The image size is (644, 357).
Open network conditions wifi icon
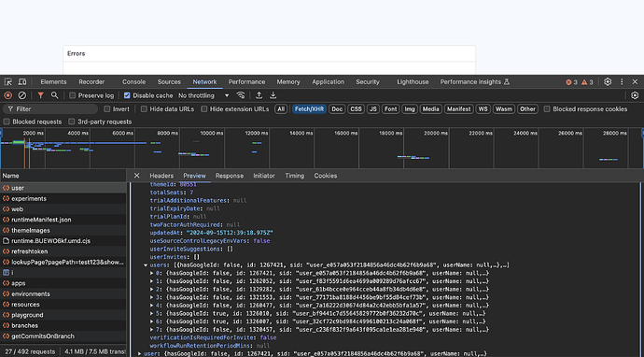pos(241,95)
